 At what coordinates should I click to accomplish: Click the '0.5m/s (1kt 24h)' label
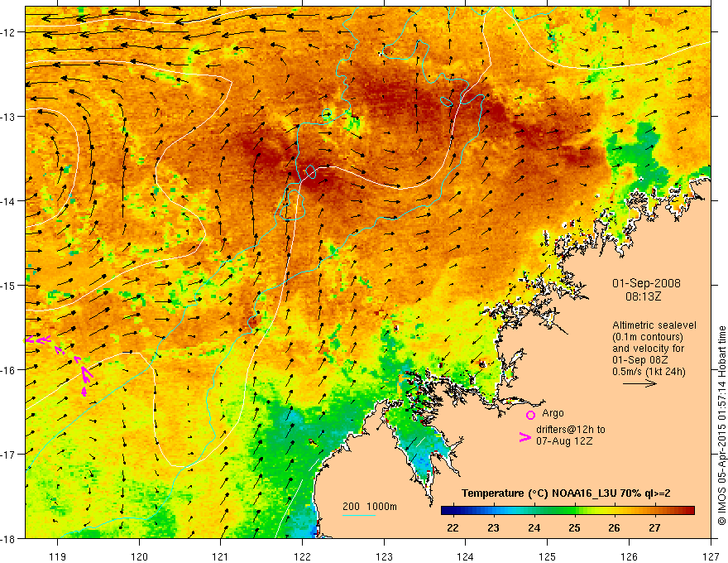click(x=649, y=372)
